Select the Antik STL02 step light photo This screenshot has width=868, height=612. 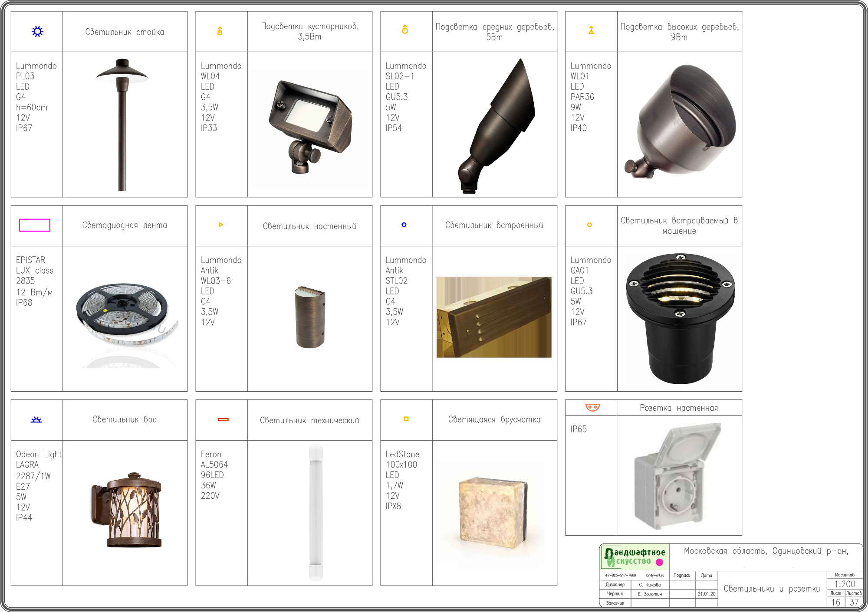pos(494,317)
